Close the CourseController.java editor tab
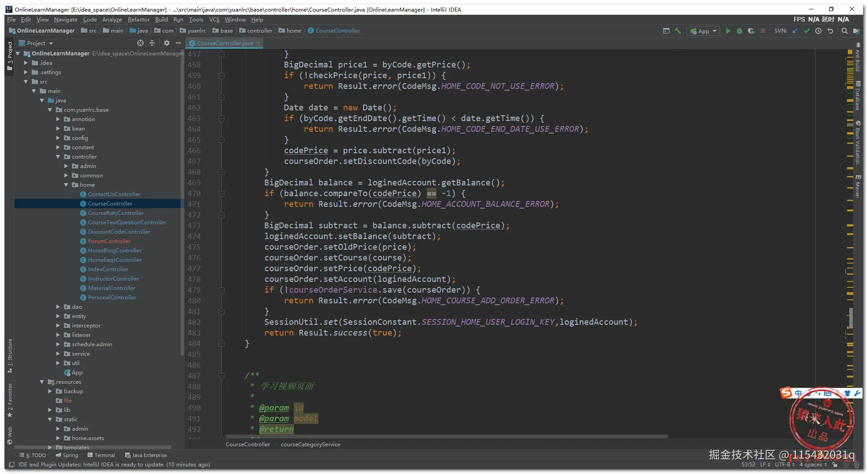 tap(258, 43)
